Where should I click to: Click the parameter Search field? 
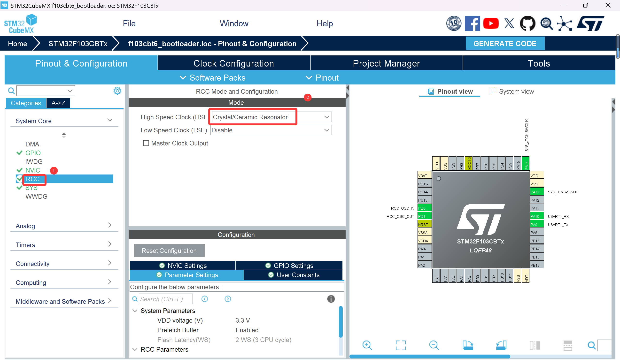(x=166, y=299)
